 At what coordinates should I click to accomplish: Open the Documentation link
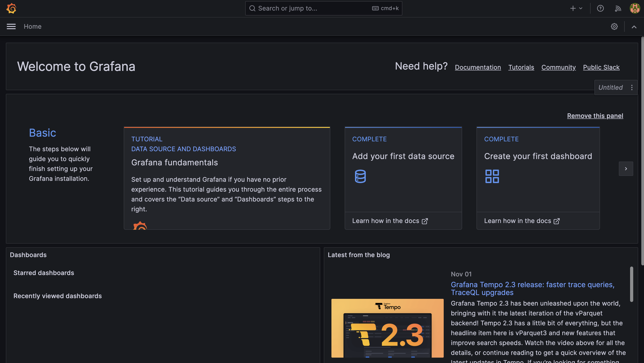[478, 67]
